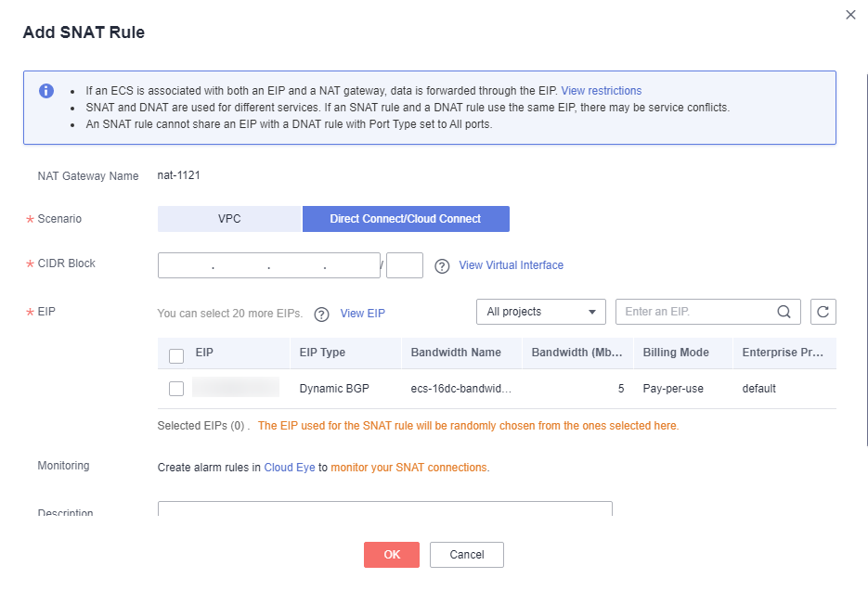Cancel the SNAT rule dialog
This screenshot has height=591, width=868.
click(467, 555)
